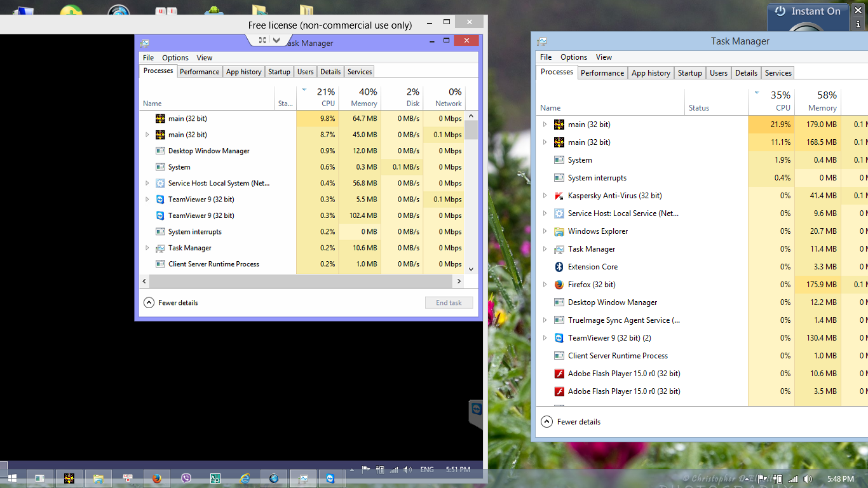Screen dimensions: 868x488
Task: Click Extension Core Bluetooth icon in process list
Action: point(559,267)
